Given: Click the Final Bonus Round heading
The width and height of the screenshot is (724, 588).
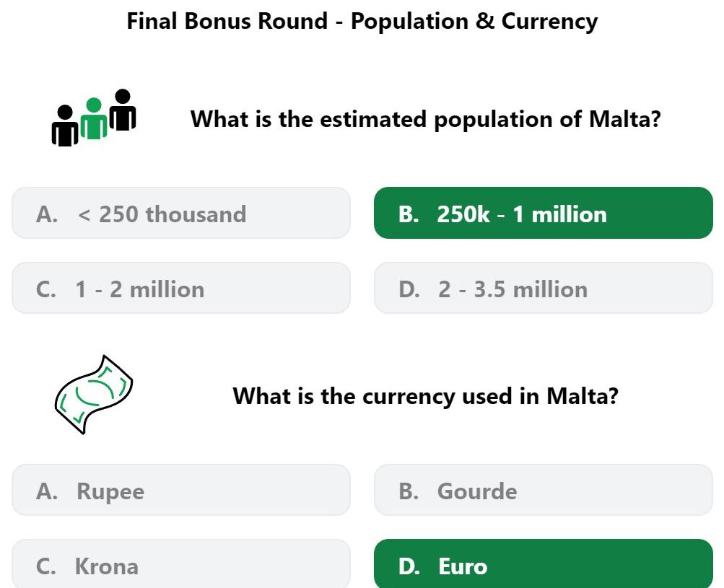Looking at the screenshot, I should 362,21.
